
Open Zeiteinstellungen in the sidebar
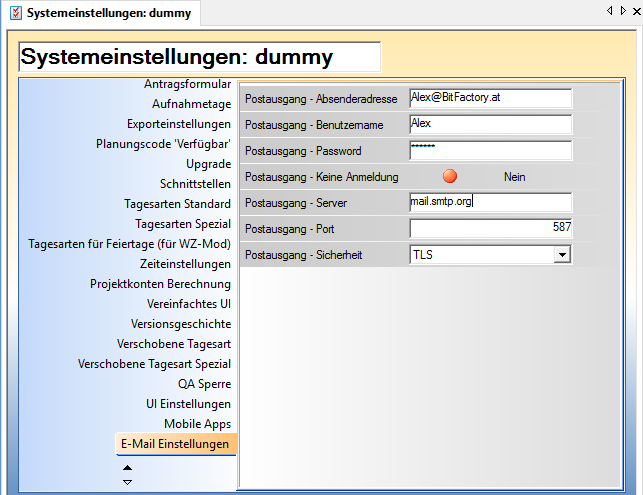(185, 264)
